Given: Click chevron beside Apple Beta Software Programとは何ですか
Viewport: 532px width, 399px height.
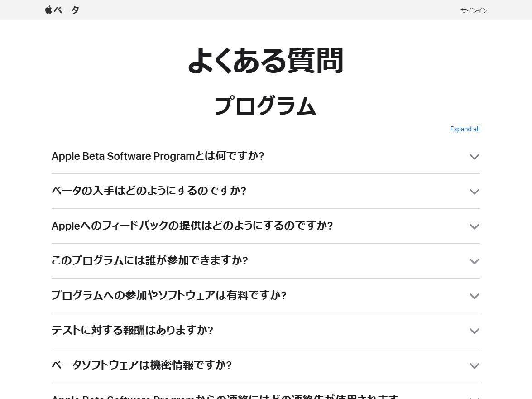Looking at the screenshot, I should (474, 156).
